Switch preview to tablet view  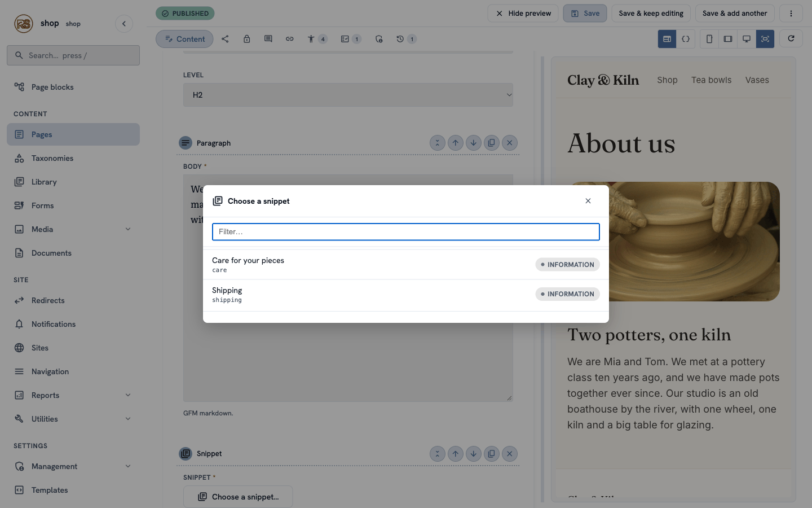tap(728, 39)
